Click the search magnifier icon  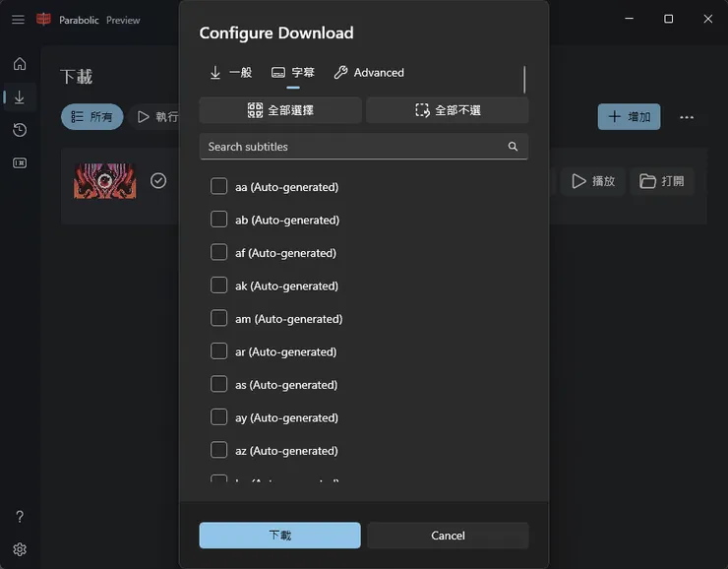(x=513, y=147)
